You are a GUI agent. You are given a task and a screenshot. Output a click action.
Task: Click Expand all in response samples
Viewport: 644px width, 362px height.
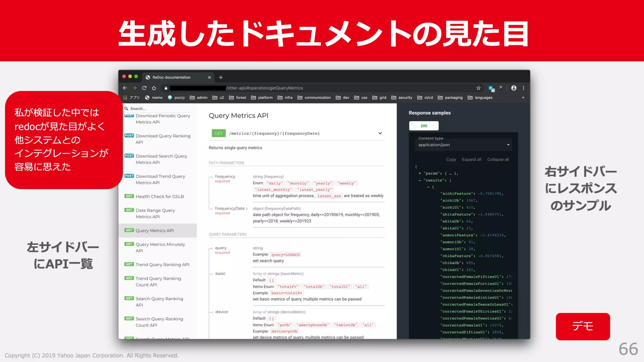pyautogui.click(x=471, y=160)
